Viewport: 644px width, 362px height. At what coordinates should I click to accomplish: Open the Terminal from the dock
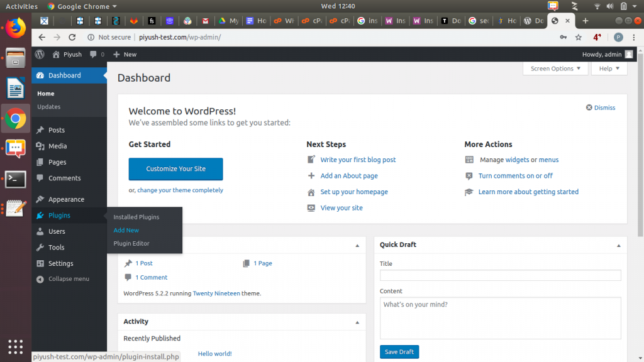(16, 179)
